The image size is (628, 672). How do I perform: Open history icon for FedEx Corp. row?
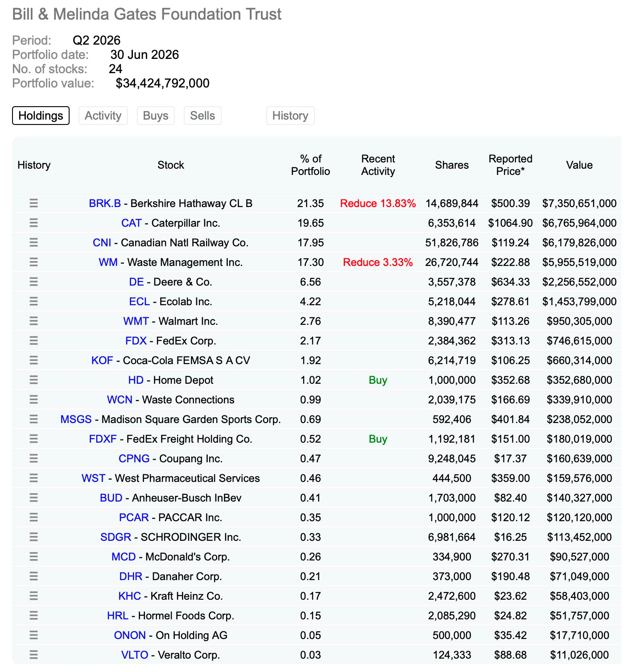pos(33,341)
